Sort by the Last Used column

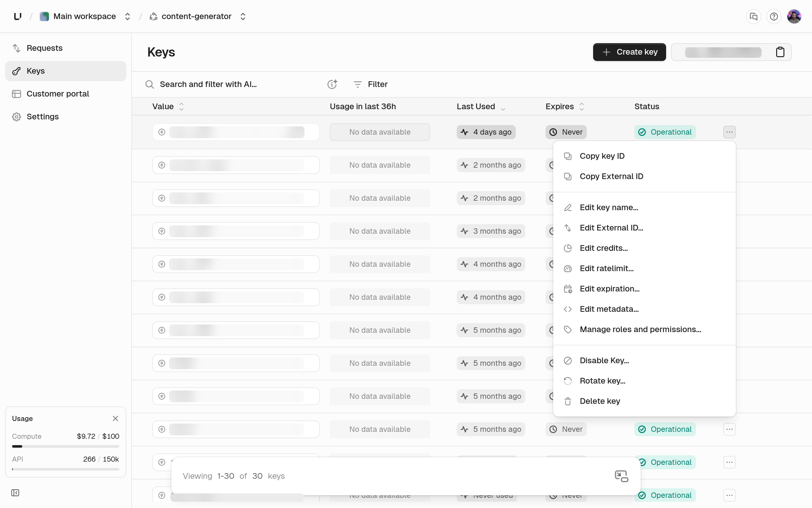point(481,106)
